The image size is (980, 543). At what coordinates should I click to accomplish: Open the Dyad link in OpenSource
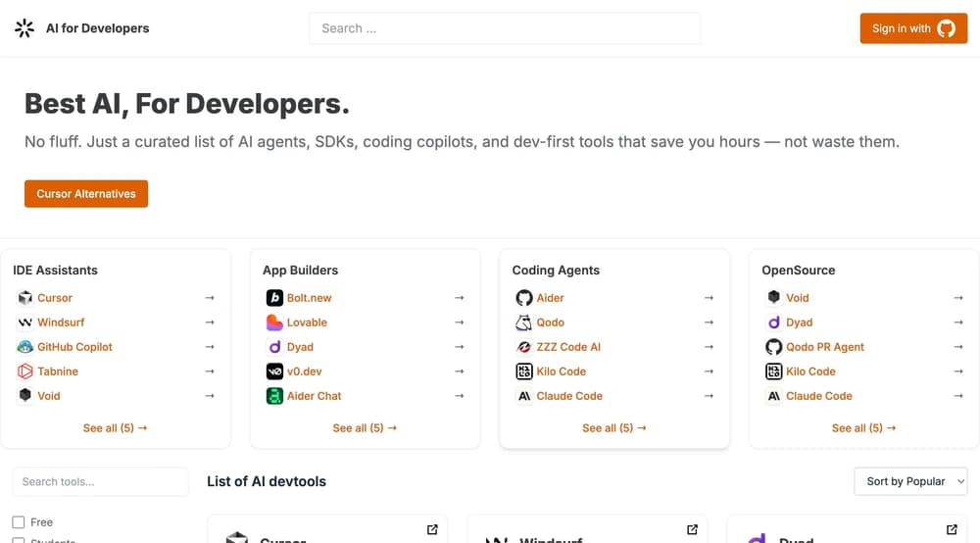pos(799,322)
